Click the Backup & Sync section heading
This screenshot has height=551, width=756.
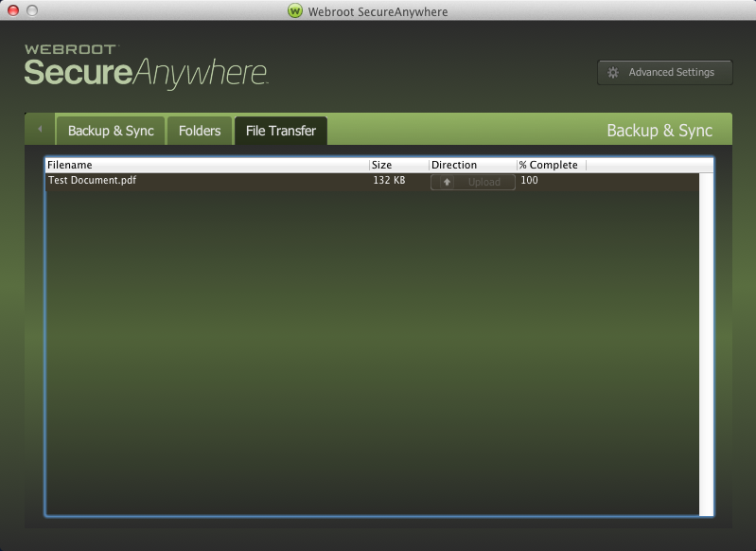click(659, 131)
